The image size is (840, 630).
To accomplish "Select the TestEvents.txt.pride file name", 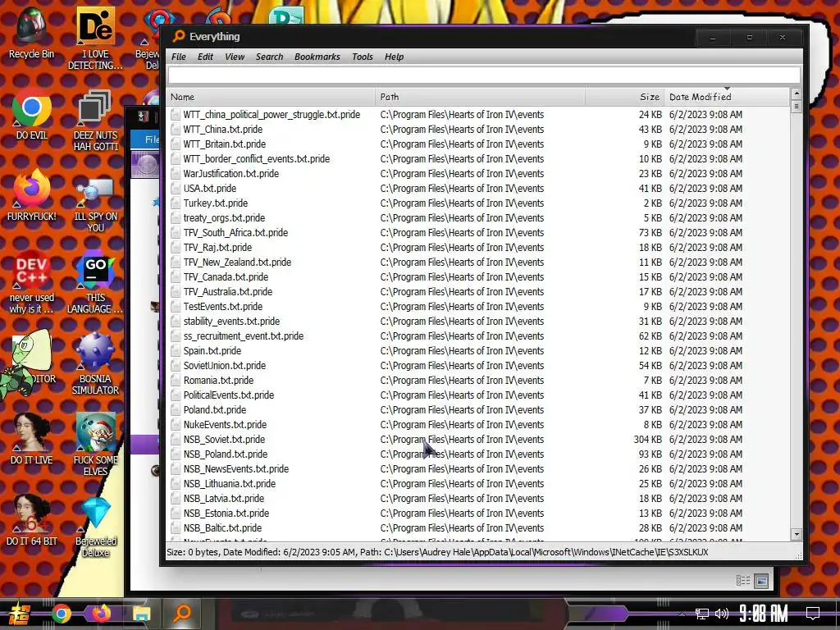I will (223, 307).
